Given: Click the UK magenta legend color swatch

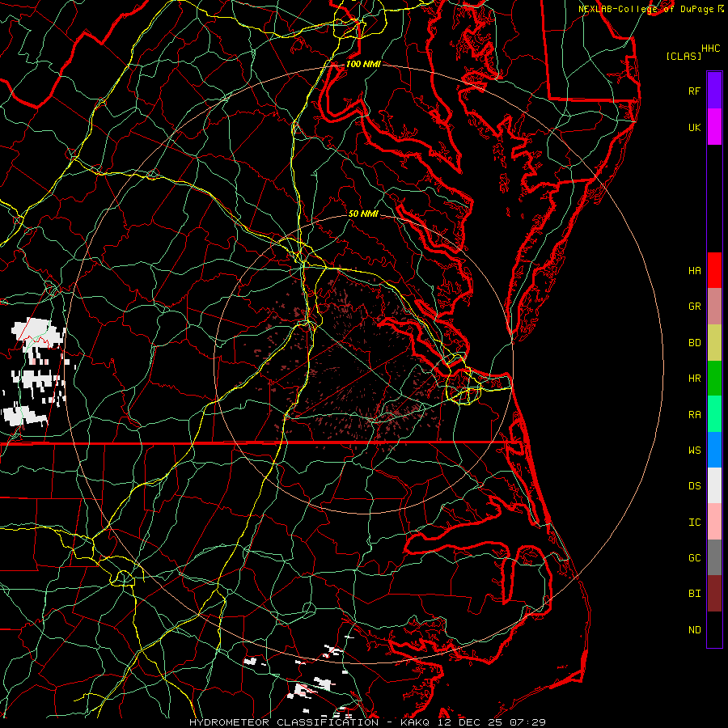Looking at the screenshot, I should [x=714, y=127].
